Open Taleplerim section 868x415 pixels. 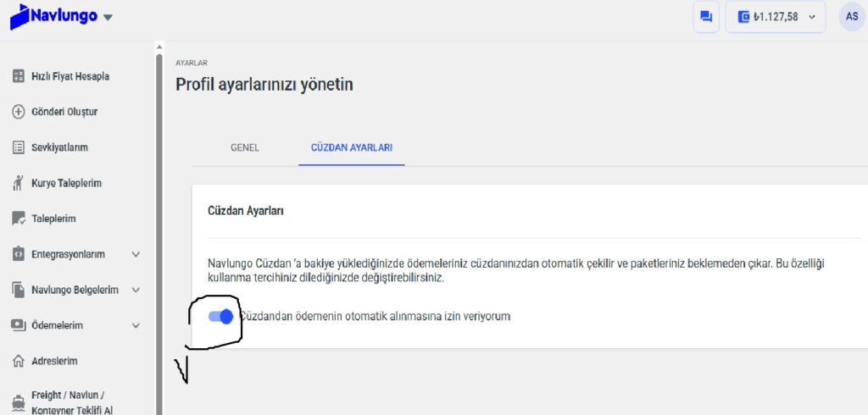click(x=53, y=219)
